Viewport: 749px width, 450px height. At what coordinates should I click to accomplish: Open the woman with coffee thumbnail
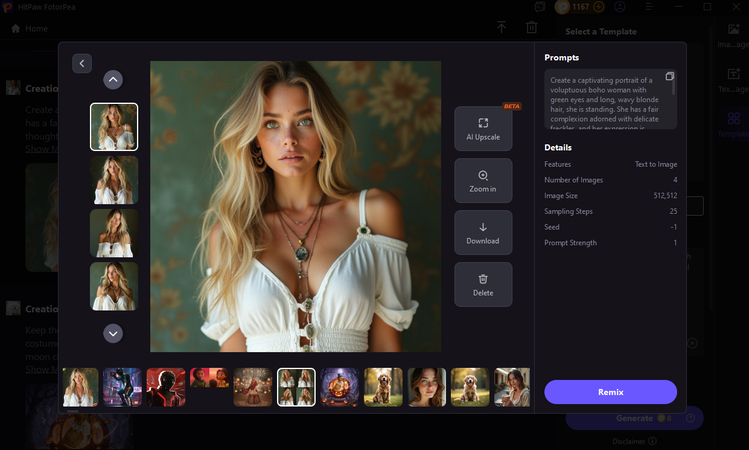pos(512,387)
